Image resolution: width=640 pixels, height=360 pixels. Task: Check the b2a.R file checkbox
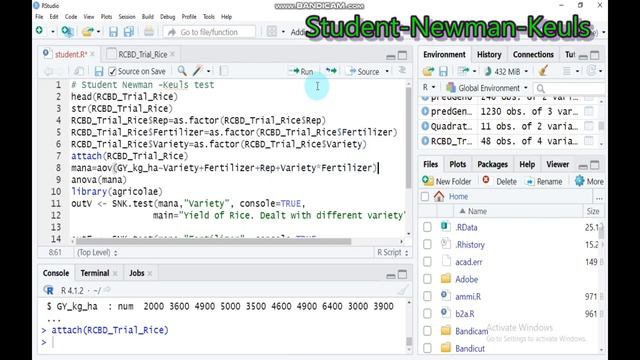(427, 313)
